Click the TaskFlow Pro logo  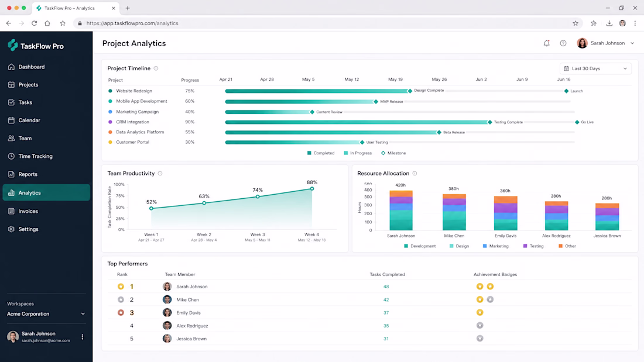coord(36,46)
